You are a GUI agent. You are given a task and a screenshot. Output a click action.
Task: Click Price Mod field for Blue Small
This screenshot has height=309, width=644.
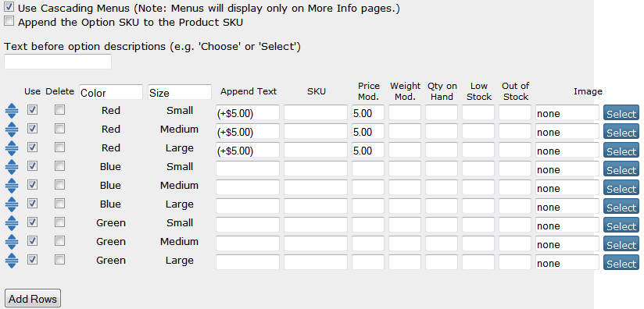[x=368, y=169]
